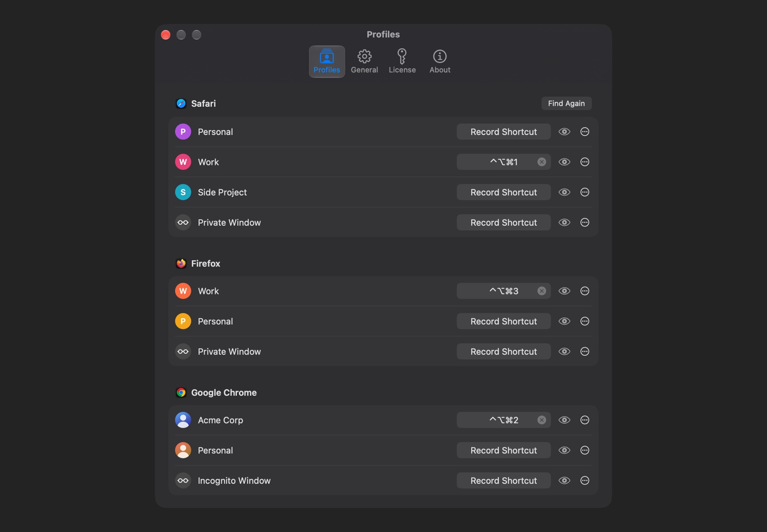Record shortcut for Incognito Window
This screenshot has width=767, height=532.
tap(504, 480)
